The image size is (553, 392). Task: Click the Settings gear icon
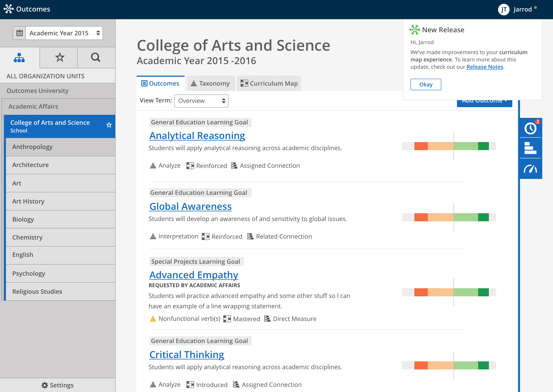(45, 385)
